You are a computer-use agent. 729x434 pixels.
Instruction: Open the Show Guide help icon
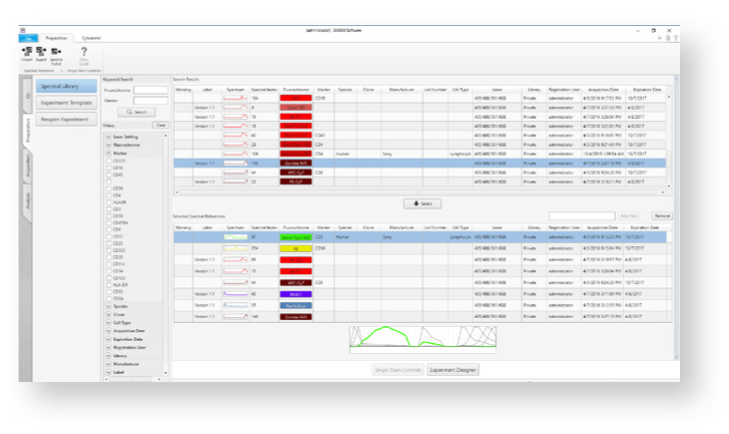[x=85, y=53]
